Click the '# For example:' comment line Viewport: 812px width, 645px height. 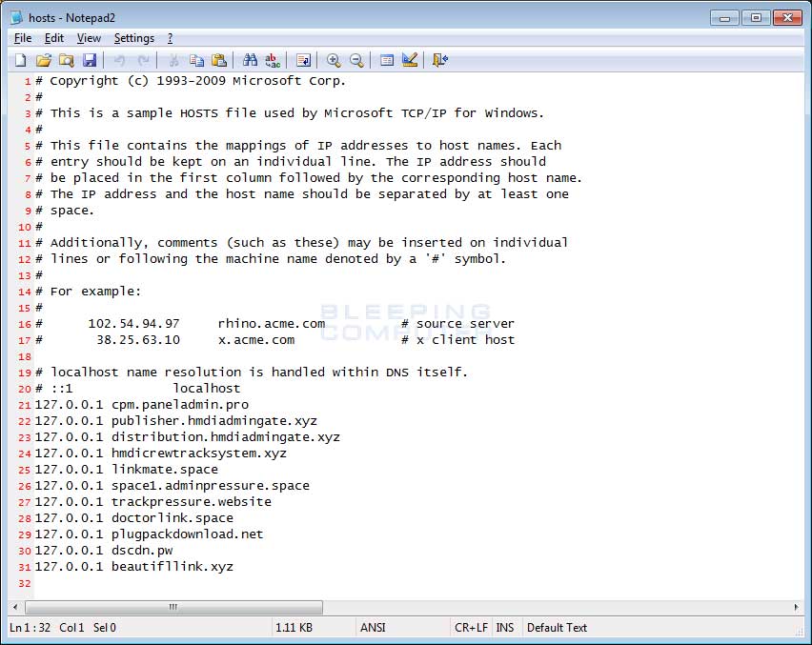coord(88,292)
